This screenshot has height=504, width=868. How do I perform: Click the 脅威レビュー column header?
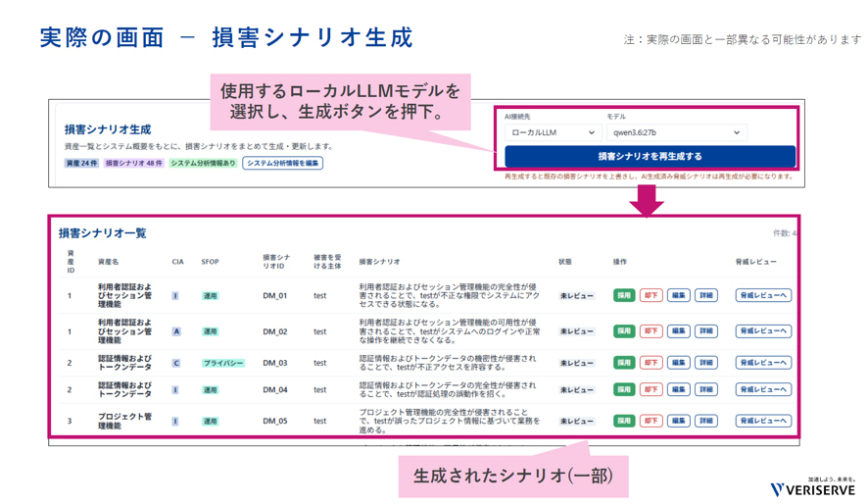click(755, 262)
